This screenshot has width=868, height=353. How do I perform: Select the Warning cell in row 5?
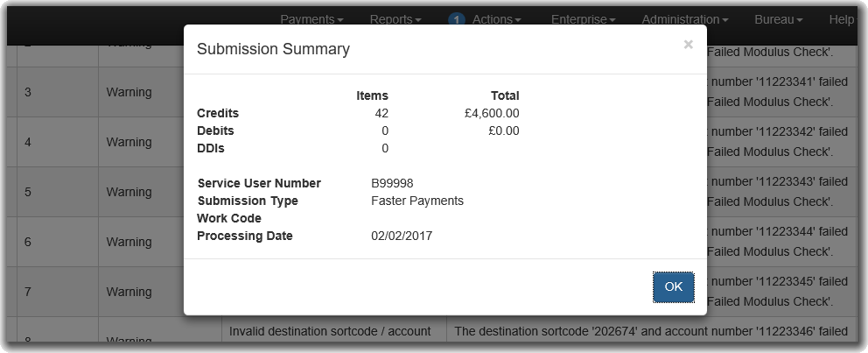(129, 192)
